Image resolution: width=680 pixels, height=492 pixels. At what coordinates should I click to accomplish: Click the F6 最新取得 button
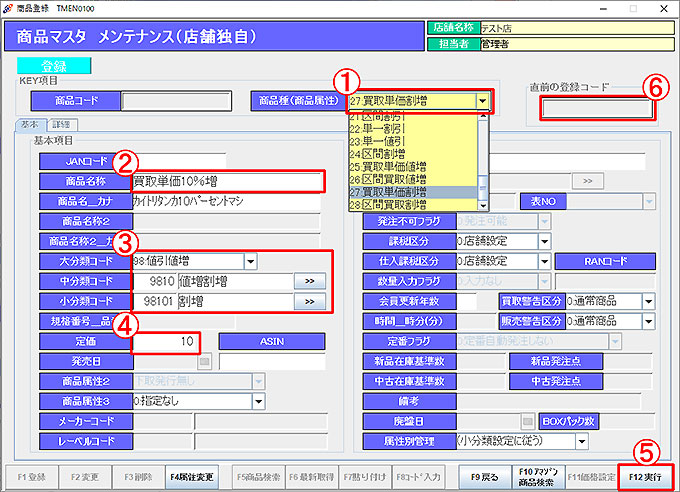(312, 477)
